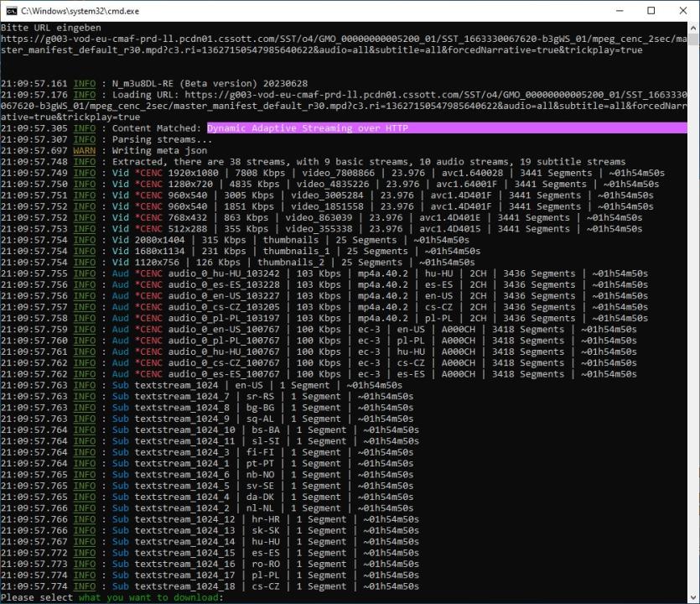Click 'audio_0_es-ES_103228' audio stream
The height and width of the screenshot is (604, 700).
[224, 284]
